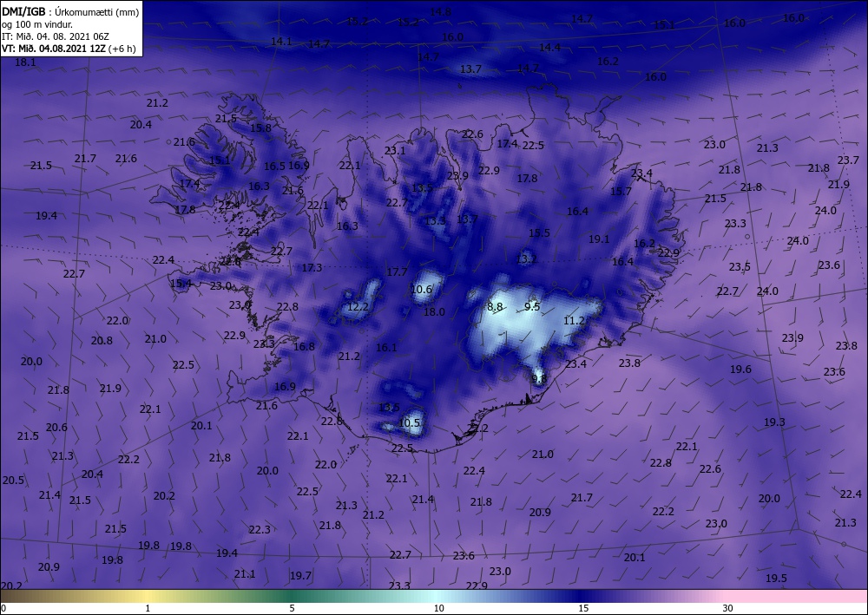This screenshot has width=868, height=615.
Task: Click the 8.8 value on the glacier
Action: point(495,306)
